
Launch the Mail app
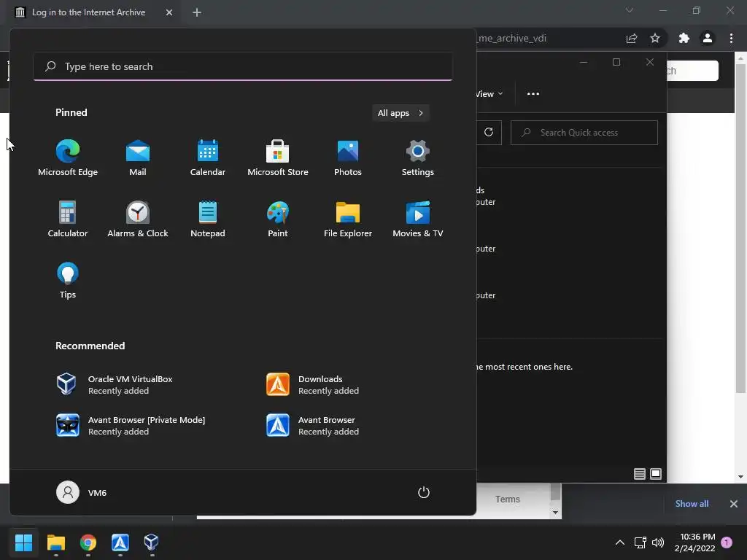click(138, 158)
